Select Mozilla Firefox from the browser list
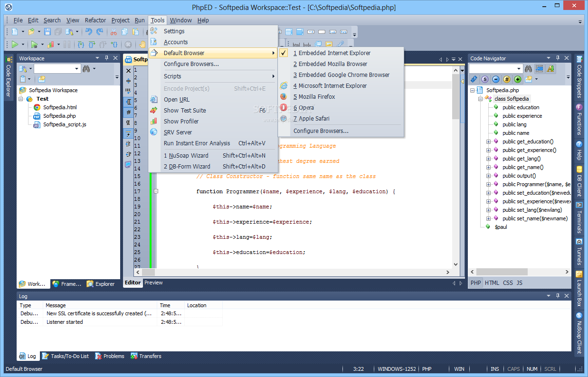588x377 pixels. point(341,97)
